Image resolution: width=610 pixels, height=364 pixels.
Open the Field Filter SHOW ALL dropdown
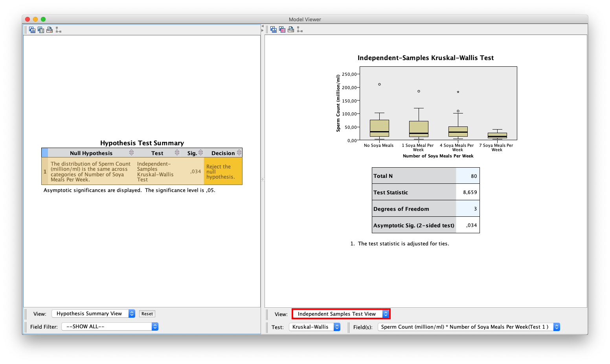pyautogui.click(x=110, y=327)
